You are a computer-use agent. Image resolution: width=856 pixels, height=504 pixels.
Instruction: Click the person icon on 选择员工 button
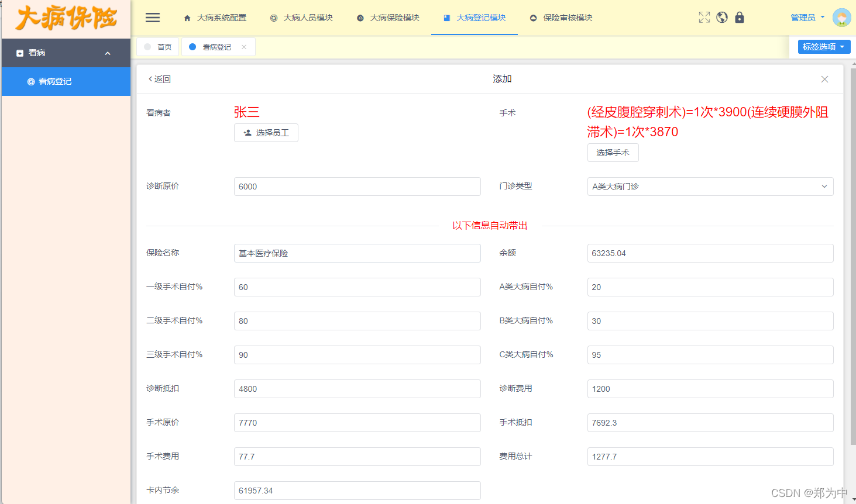pyautogui.click(x=245, y=133)
